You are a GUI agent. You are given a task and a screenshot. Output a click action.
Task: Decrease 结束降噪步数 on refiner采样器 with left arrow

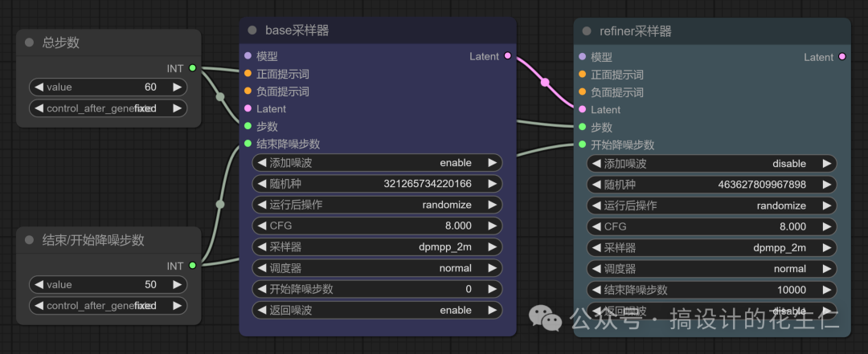[x=596, y=290]
